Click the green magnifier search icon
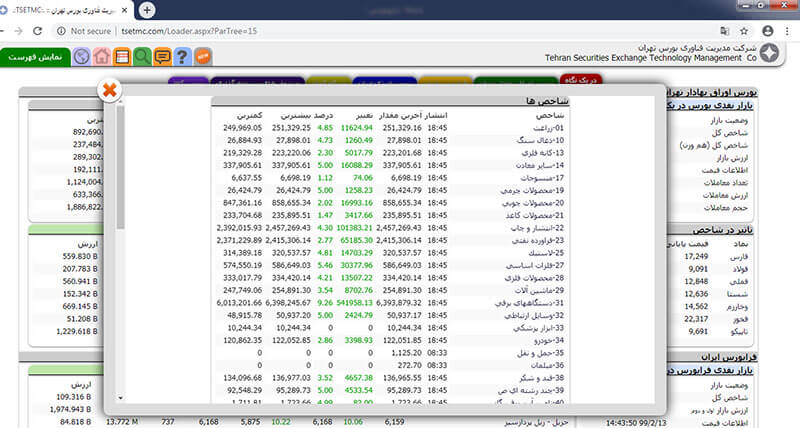This screenshot has height=428, width=800. point(142,56)
